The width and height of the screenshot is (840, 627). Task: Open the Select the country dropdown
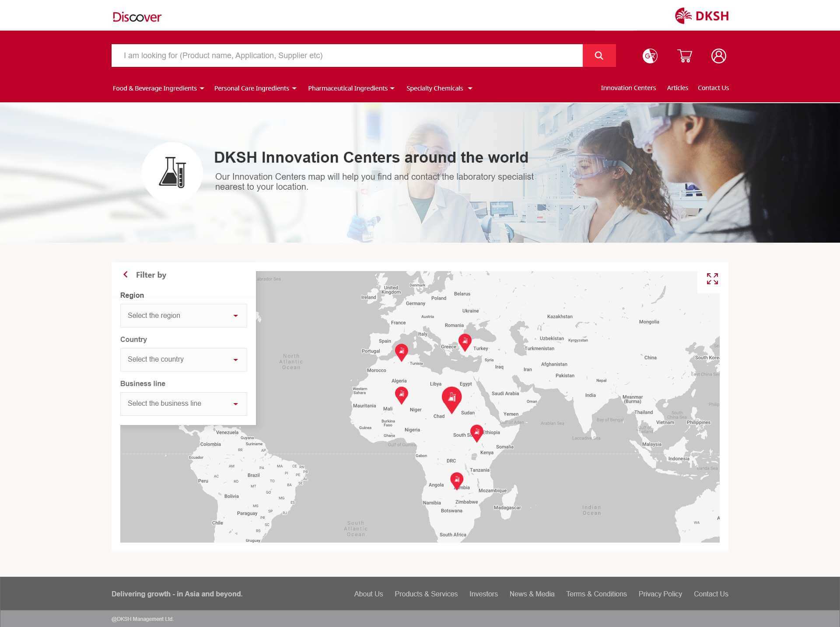(x=183, y=359)
